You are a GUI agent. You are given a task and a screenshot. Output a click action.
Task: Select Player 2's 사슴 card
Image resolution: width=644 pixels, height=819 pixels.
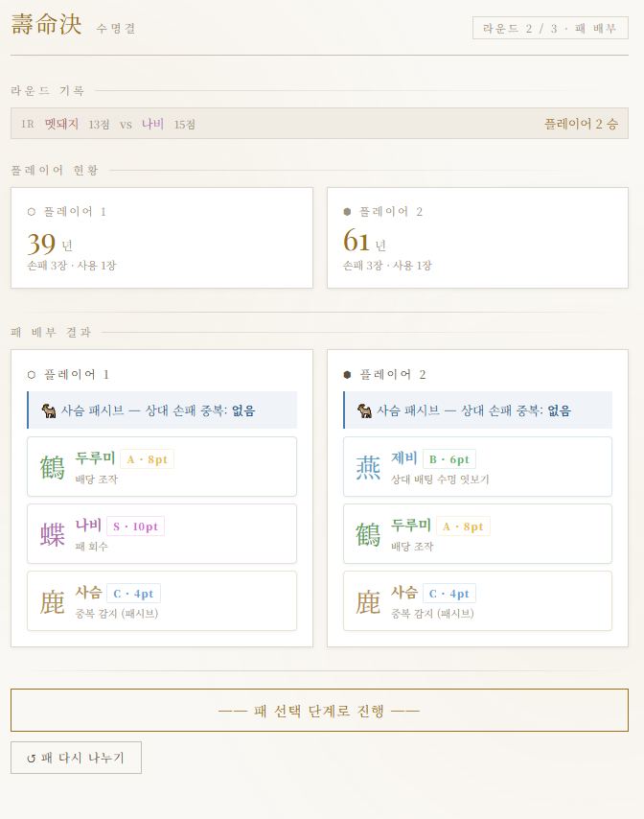point(477,600)
